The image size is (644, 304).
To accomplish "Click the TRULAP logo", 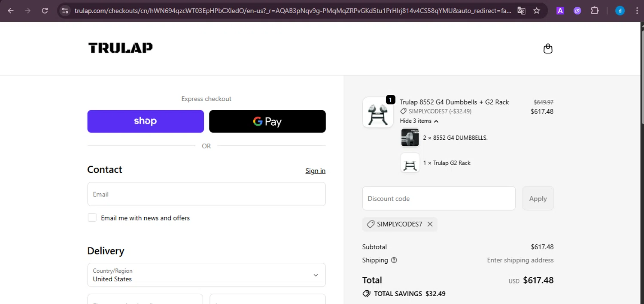I will click(121, 48).
